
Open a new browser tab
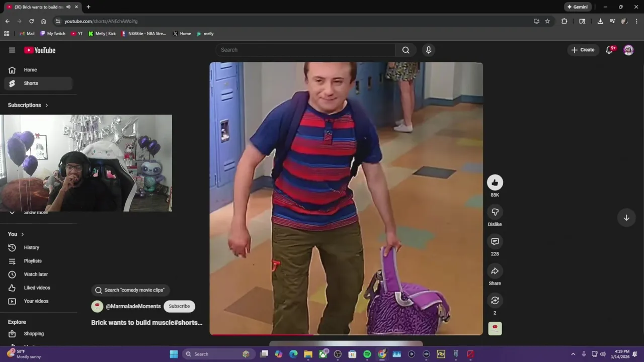(x=89, y=7)
